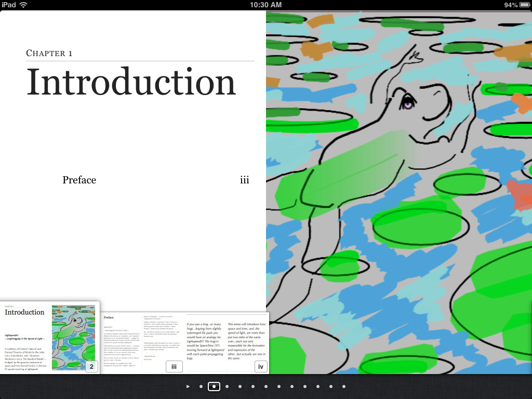The image size is (532, 399).
Task: Tap the clock in the status bar
Action: click(266, 5)
